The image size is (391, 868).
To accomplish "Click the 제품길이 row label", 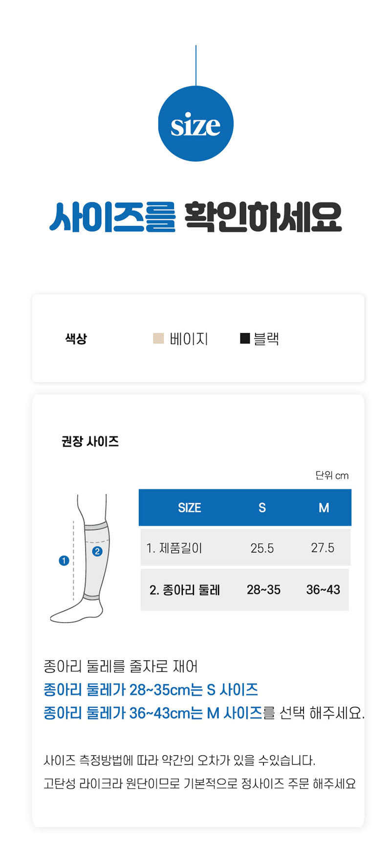I will [174, 548].
